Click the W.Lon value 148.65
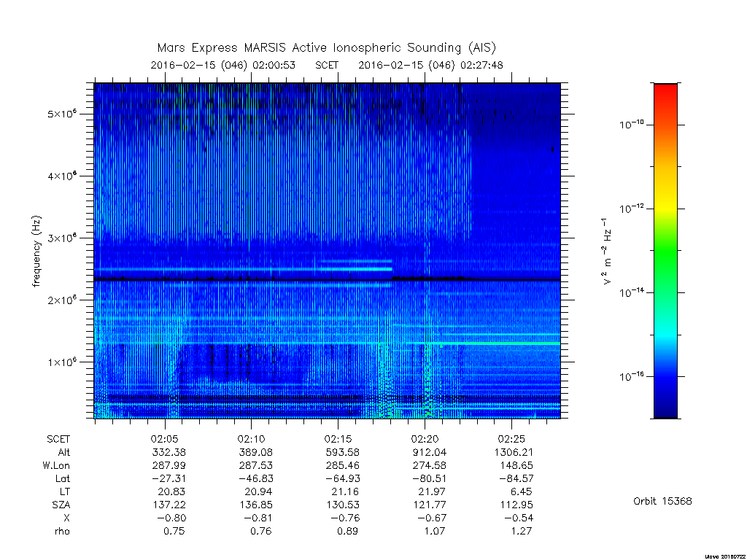Screen dimensions: 747x560 [x=516, y=465]
